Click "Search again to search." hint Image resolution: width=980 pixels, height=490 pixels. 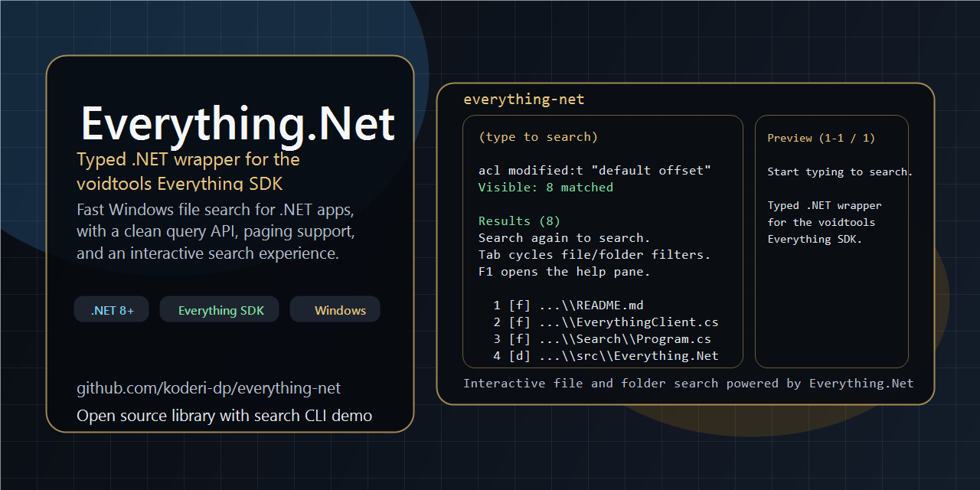tap(564, 238)
